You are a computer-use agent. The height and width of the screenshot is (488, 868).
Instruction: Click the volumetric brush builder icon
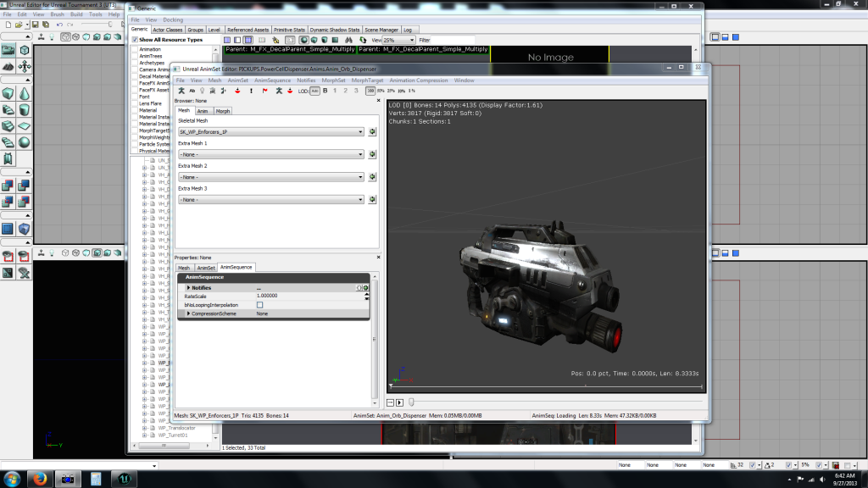[x=8, y=158]
